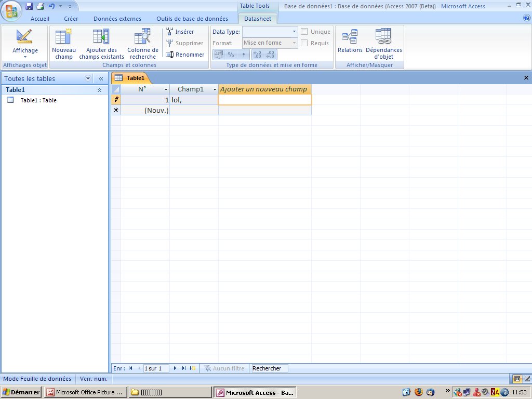Open Ajouter des champs existants

101,44
